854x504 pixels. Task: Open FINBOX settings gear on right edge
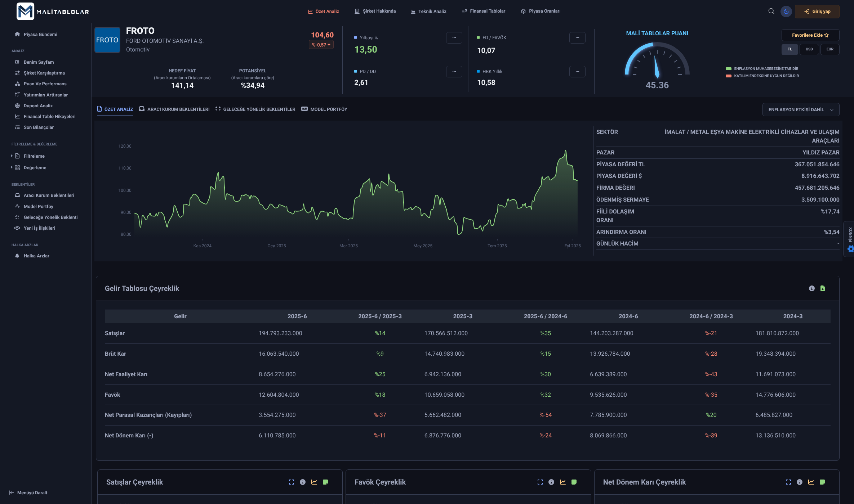pos(850,249)
